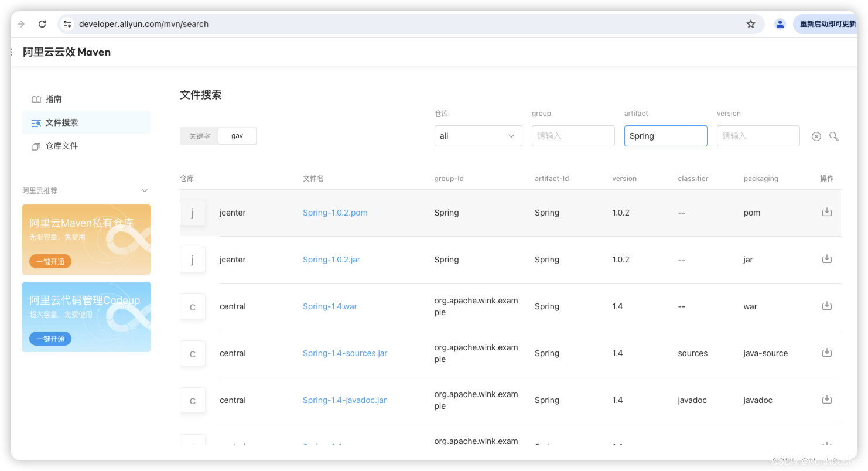The width and height of the screenshot is (868, 471).
Task: Click the packaging column header
Action: 761,179
